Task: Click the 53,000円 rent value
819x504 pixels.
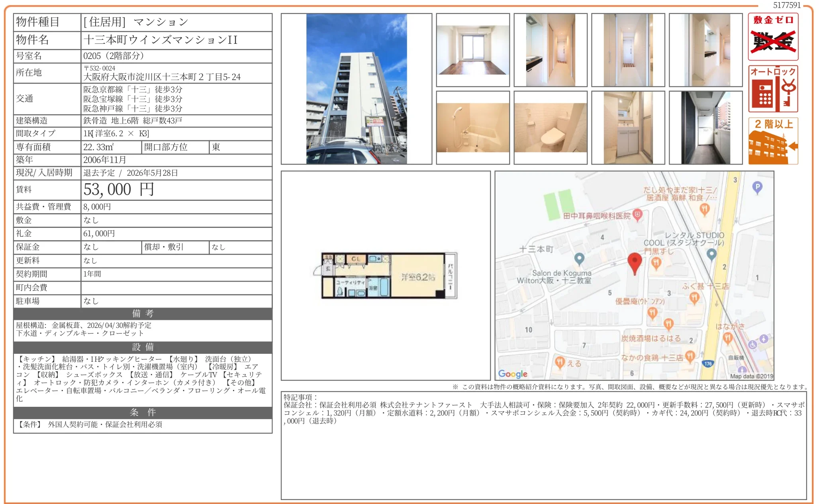Action: 118,190
